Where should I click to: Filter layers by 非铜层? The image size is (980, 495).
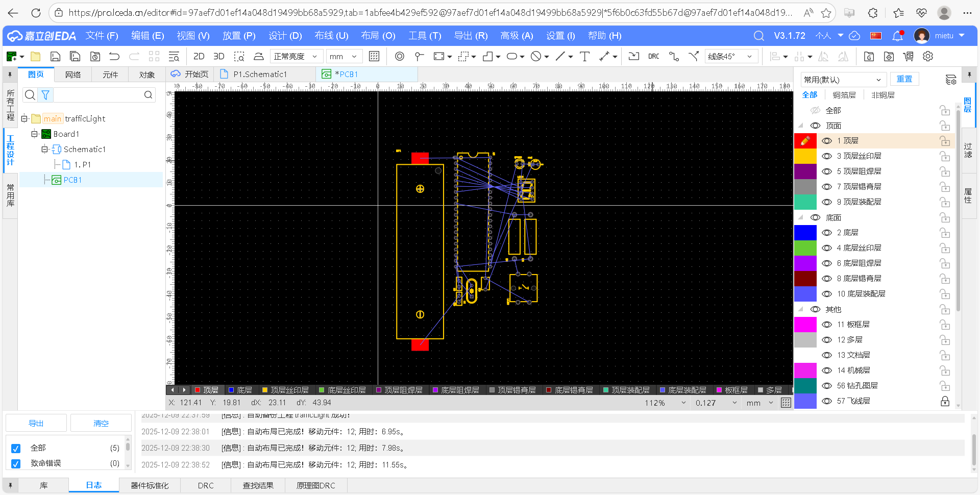(883, 95)
